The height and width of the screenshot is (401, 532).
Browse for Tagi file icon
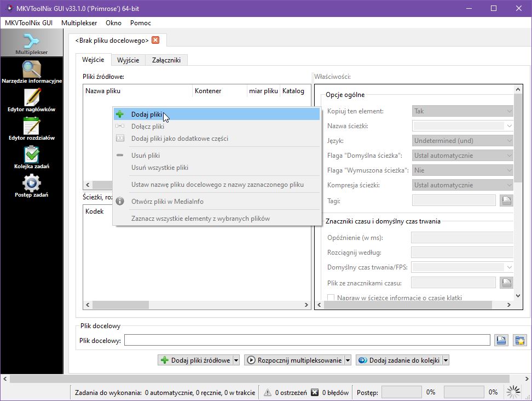[x=506, y=200]
